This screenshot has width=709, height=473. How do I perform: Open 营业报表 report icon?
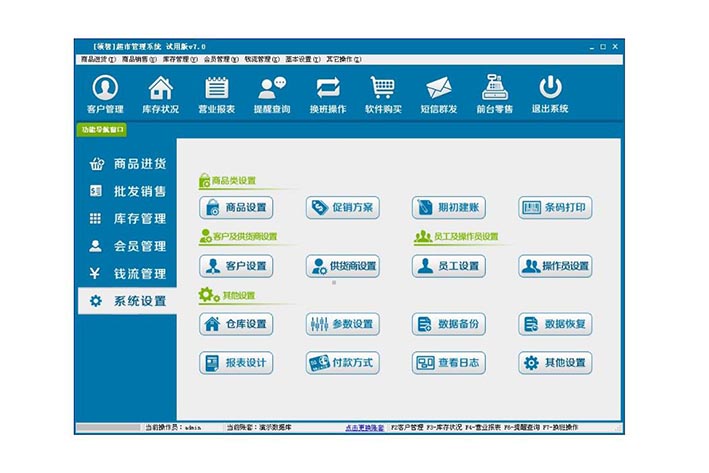[217, 94]
